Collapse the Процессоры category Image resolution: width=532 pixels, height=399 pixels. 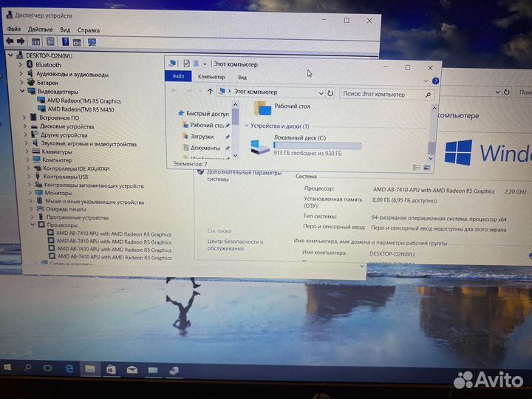33,225
